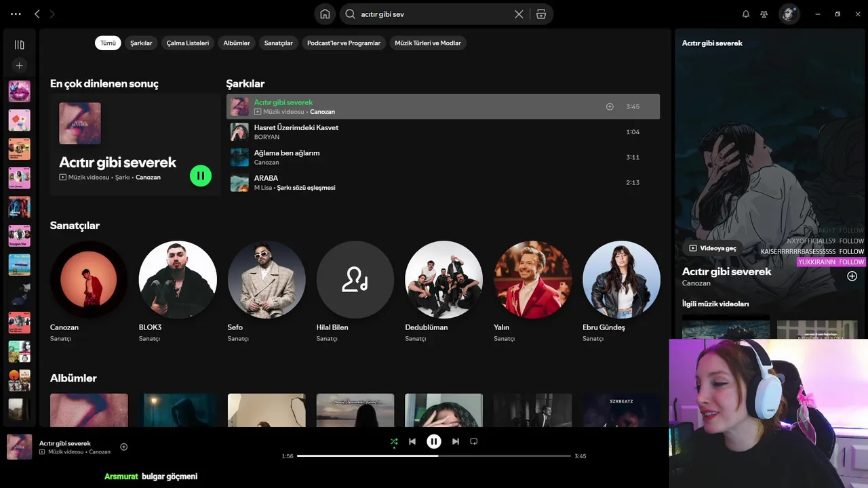Click the Acıtır gibi severek panel header

pos(712,43)
